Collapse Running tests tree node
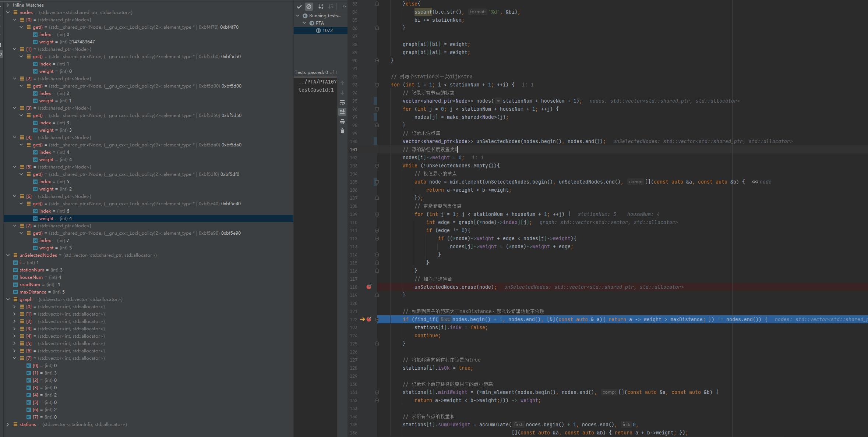This screenshot has width=868, height=437. [x=298, y=16]
